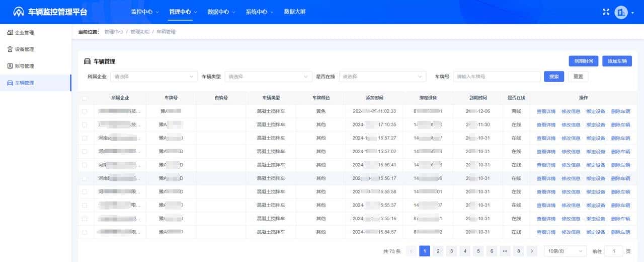Check the row added at 15:57:27
The width and height of the screenshot is (644, 262).
tap(85, 138)
